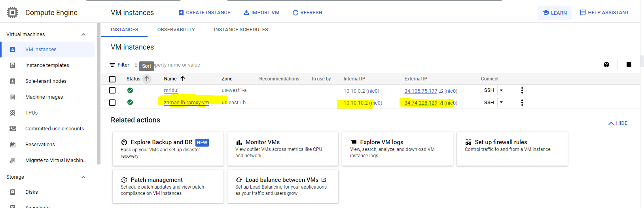Click the Status column sort arrow

[147, 78]
